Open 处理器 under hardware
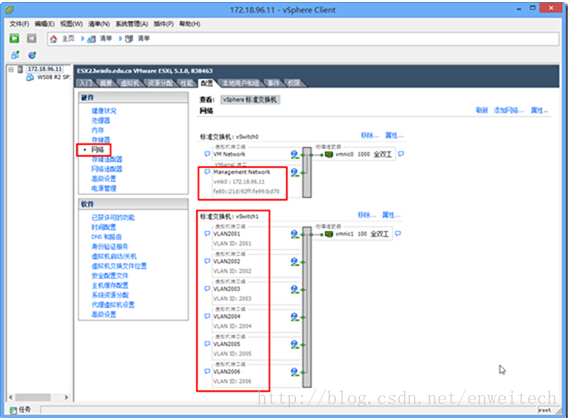The height and width of the screenshot is (418, 568). 101,121
